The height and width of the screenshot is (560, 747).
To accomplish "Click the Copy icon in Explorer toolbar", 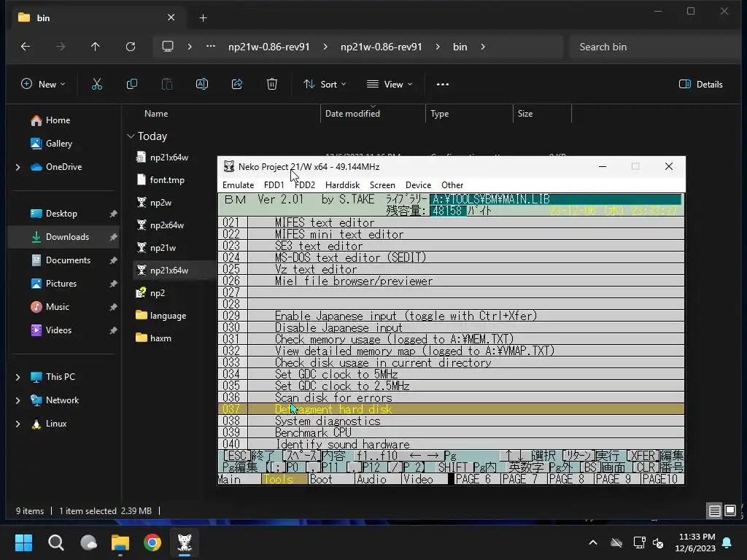I will [x=132, y=84].
